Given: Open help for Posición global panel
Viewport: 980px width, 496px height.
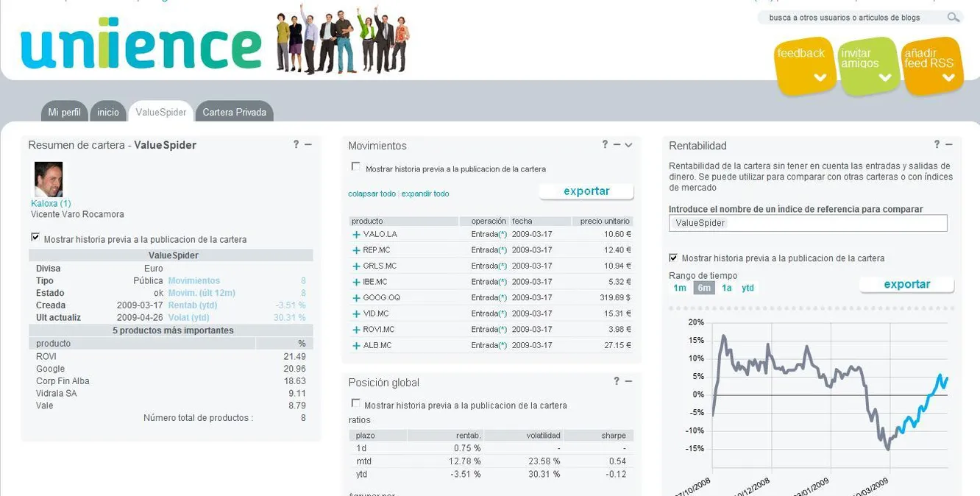Looking at the screenshot, I should 617,381.
